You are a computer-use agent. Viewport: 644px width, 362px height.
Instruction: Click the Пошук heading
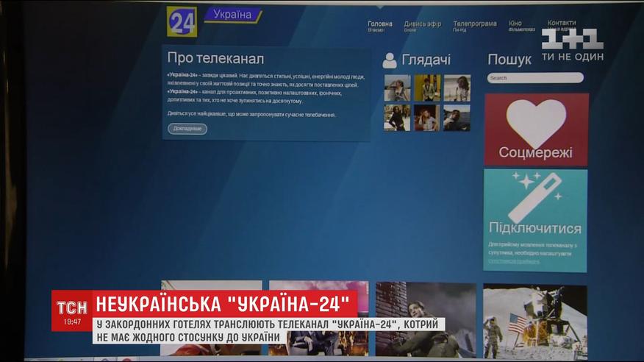pos(509,60)
